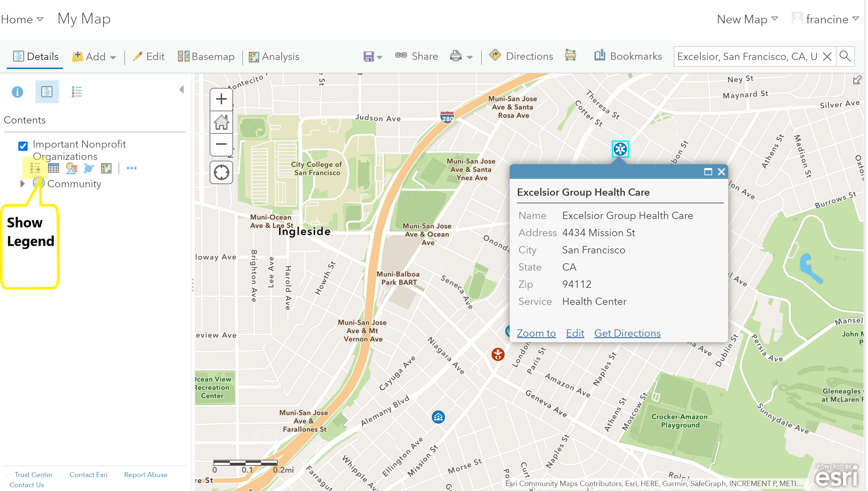
Task: Open the Save dropdown arrow
Action: [380, 57]
